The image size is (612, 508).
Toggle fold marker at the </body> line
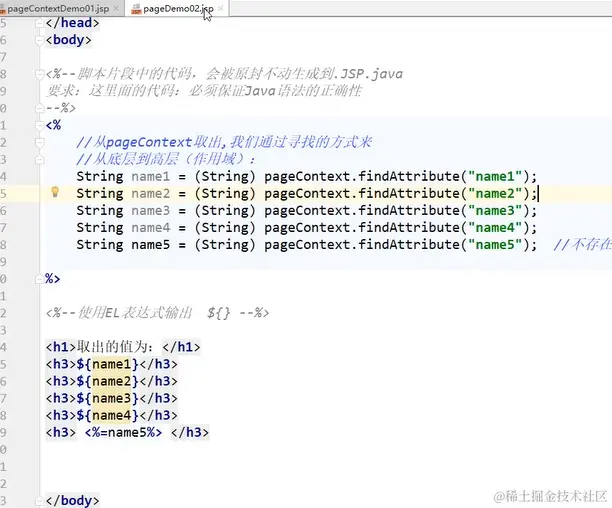coord(39,501)
